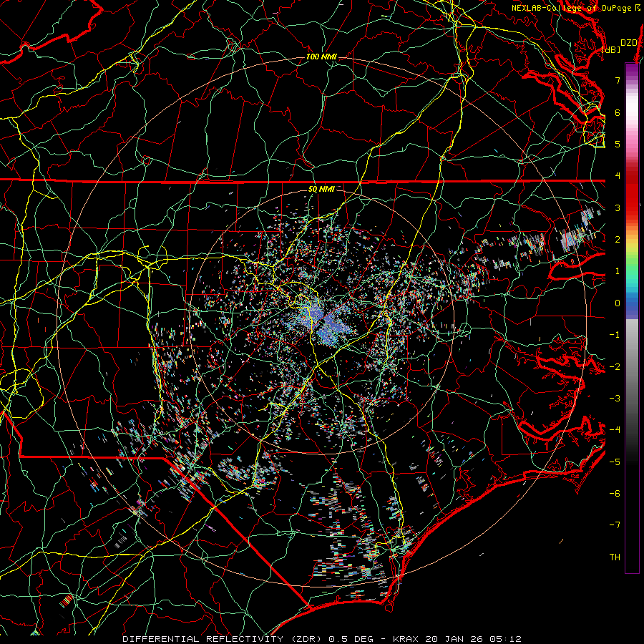Click the 5 dB value on the color scale

tap(618, 144)
